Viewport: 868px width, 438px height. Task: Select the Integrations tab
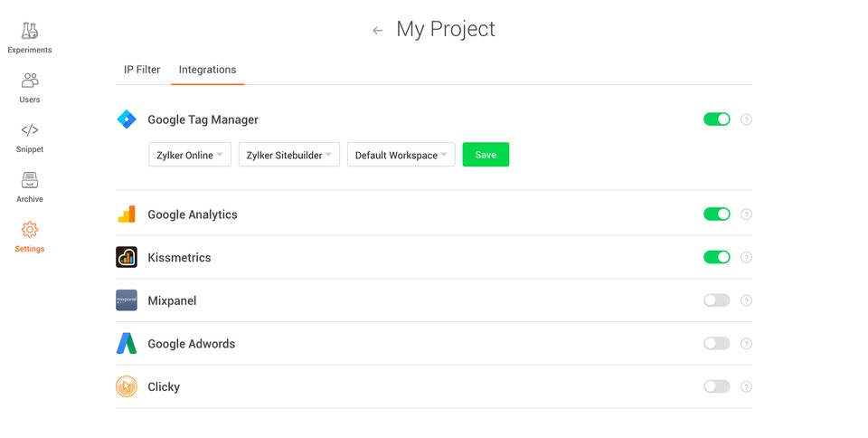coord(207,70)
